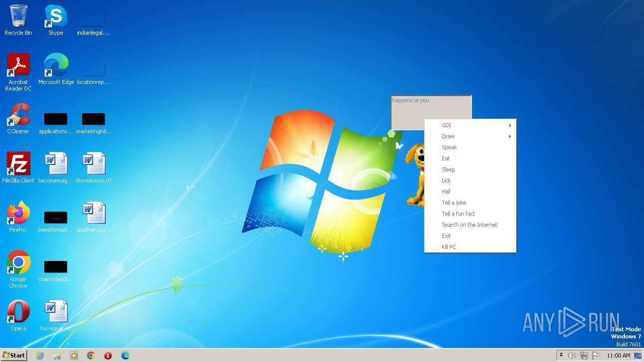
Task: Choose Speak from the context menu
Action: point(470,147)
